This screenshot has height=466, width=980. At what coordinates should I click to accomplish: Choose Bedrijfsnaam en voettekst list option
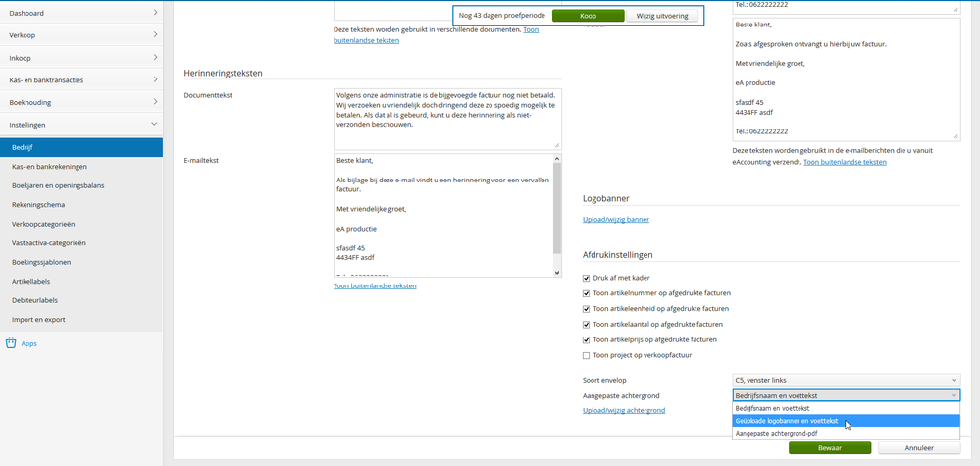tap(847, 408)
